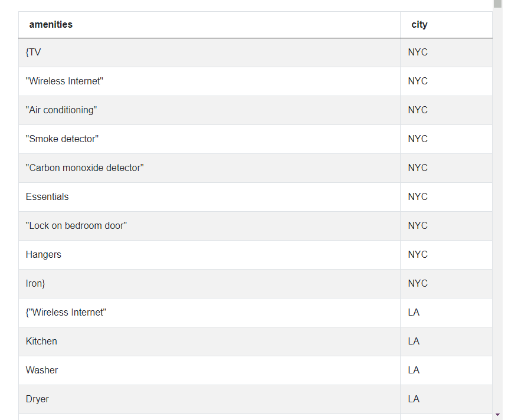
Task: Click the city column header
Action: point(419,24)
